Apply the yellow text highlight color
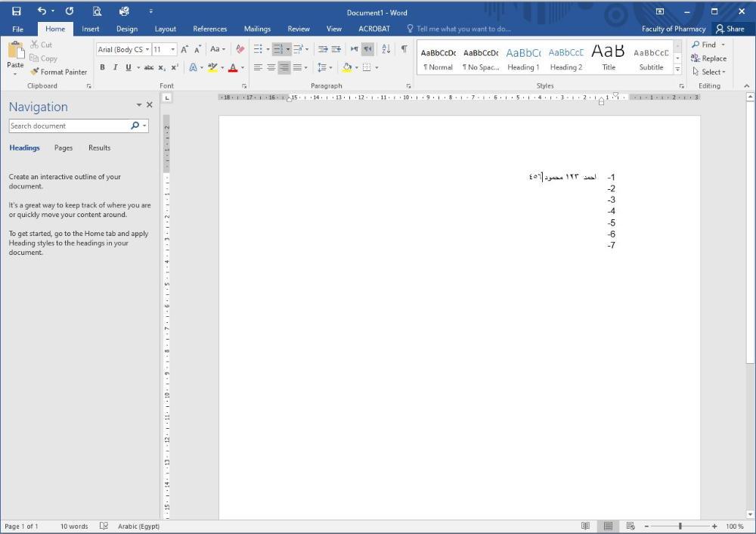This screenshot has height=534, width=756. click(x=212, y=67)
